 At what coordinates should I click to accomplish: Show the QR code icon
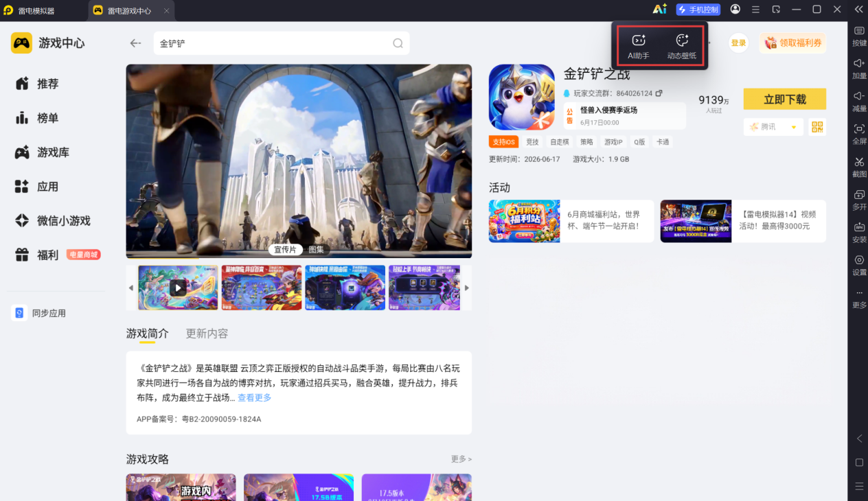click(x=817, y=127)
